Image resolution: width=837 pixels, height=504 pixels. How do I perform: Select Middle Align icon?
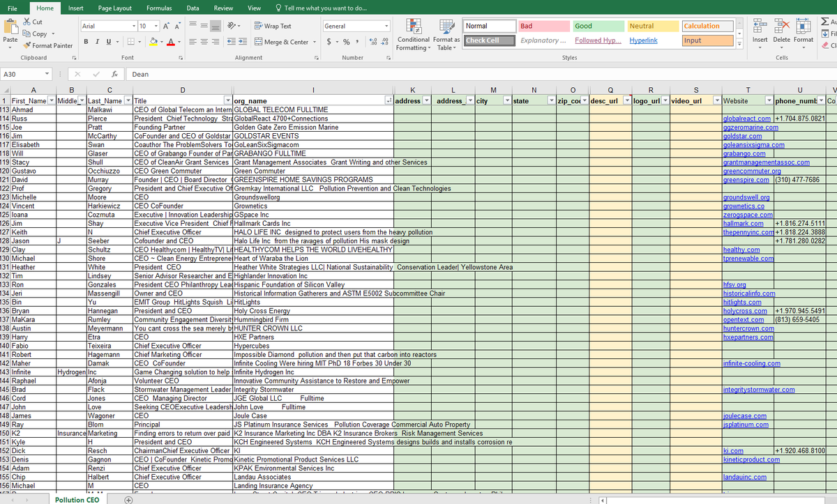point(204,26)
